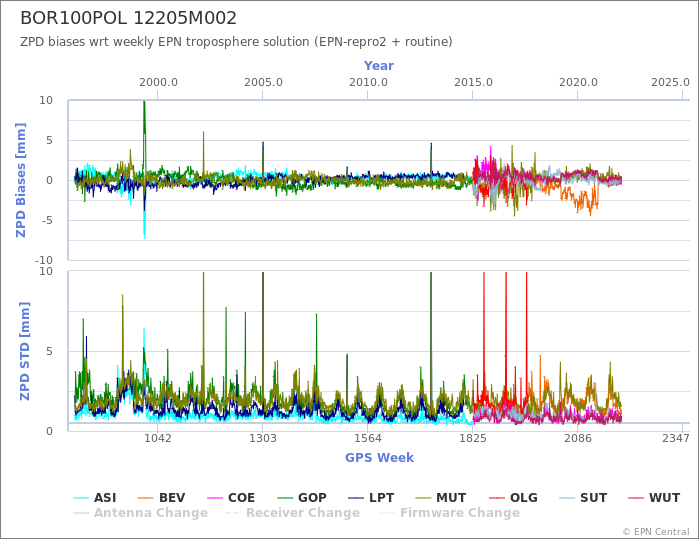Screen dimensions: 700x540
Task: Toggle the OLG series in the legend
Action: click(x=513, y=498)
